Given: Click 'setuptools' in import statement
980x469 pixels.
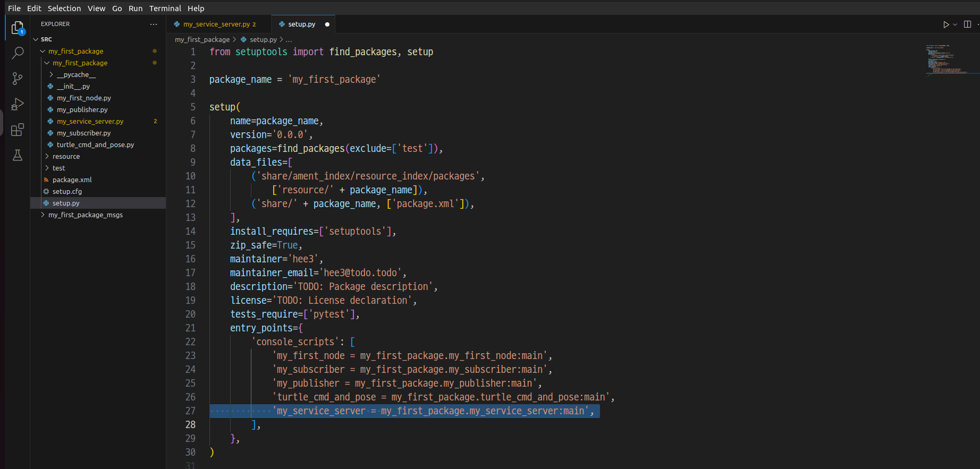Looking at the screenshot, I should [261, 52].
